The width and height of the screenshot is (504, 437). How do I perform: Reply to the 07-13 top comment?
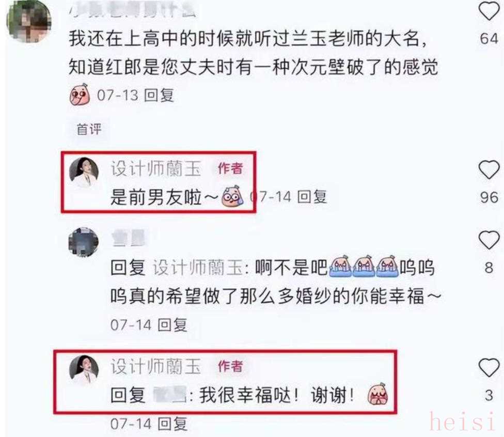click(x=159, y=95)
